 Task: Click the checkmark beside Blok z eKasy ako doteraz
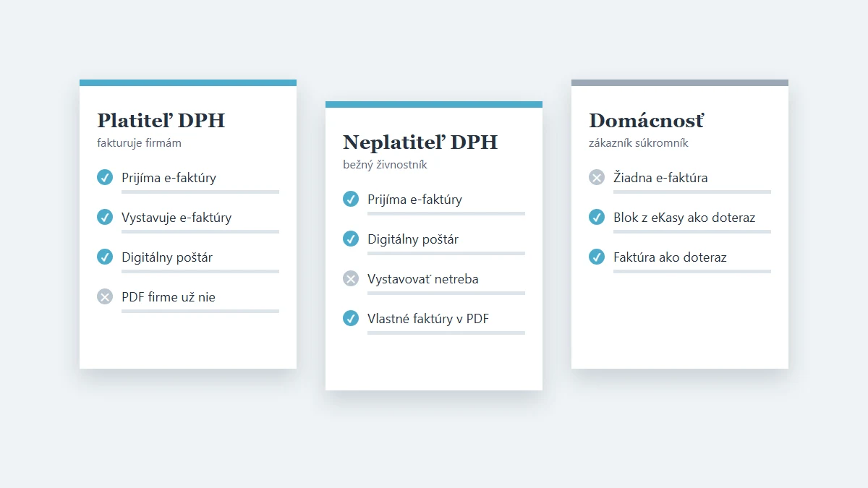tap(597, 217)
